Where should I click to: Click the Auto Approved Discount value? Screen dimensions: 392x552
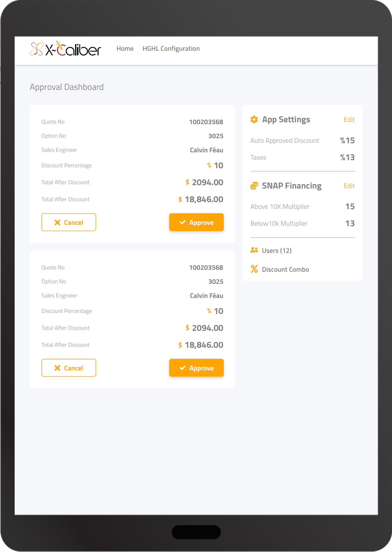pos(347,141)
